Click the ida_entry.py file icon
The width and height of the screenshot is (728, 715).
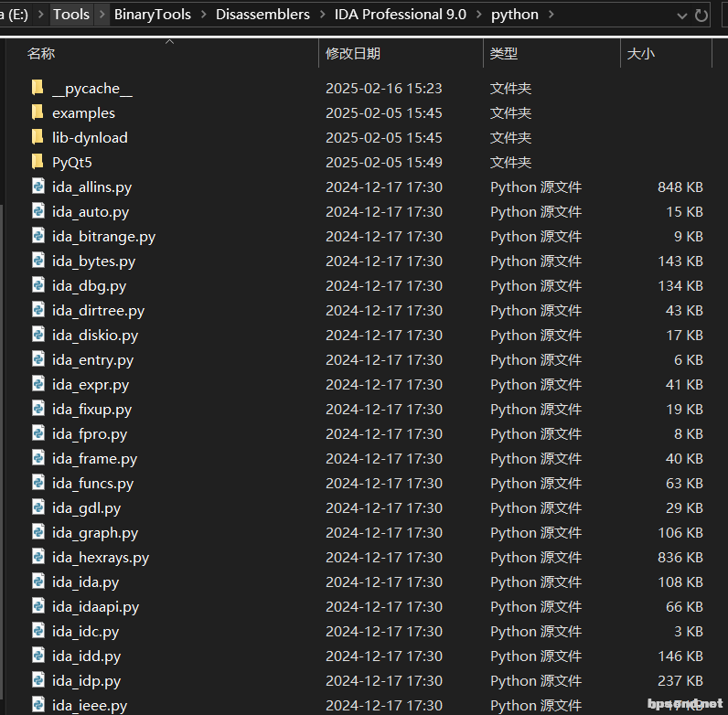[x=38, y=359]
